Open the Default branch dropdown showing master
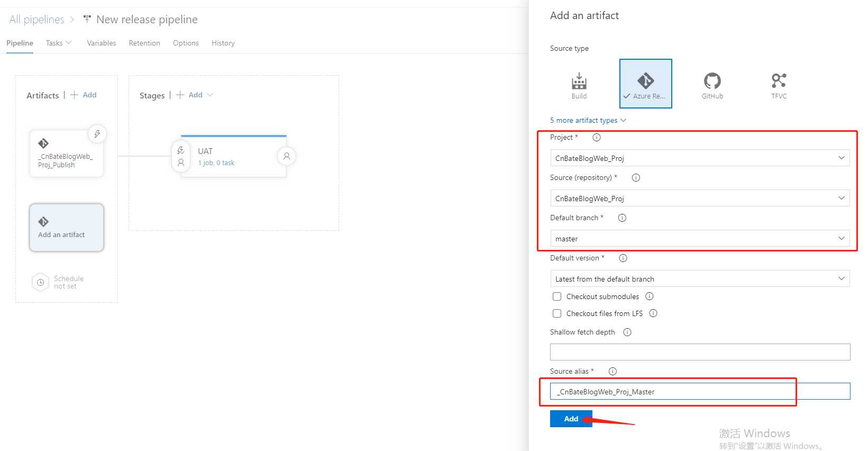 coord(700,238)
